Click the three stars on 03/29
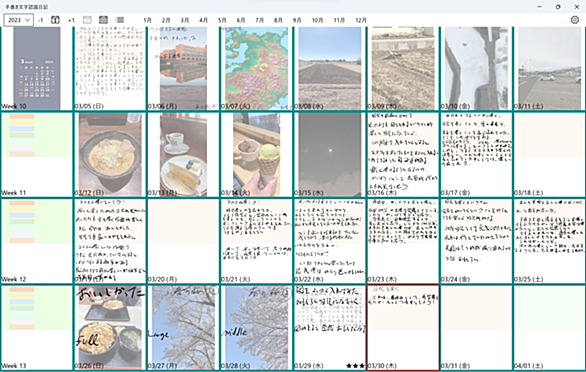The image size is (586, 372). pos(355,366)
